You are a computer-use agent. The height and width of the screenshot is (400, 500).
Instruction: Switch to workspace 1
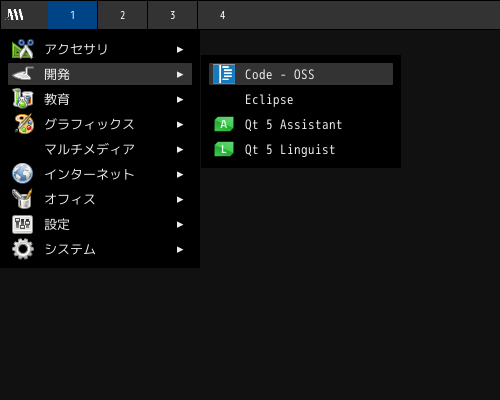click(73, 15)
